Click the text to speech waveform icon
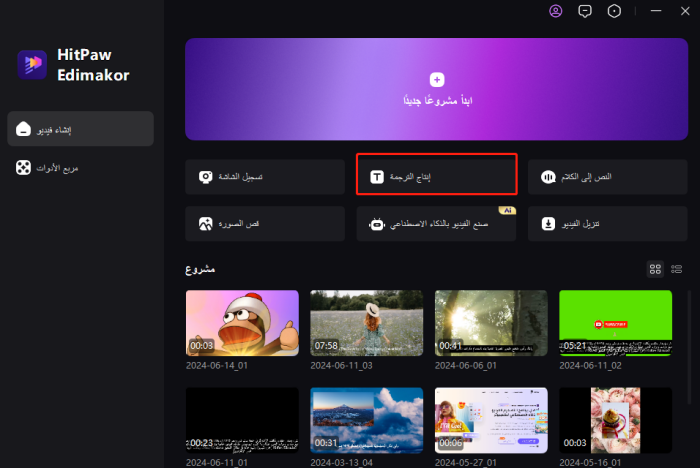 tap(548, 177)
